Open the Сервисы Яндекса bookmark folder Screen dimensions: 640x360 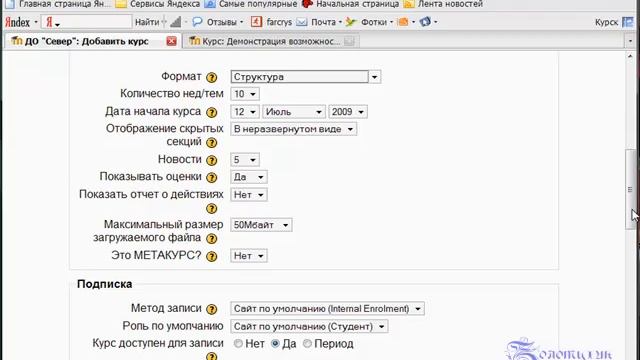pyautogui.click(x=158, y=4)
